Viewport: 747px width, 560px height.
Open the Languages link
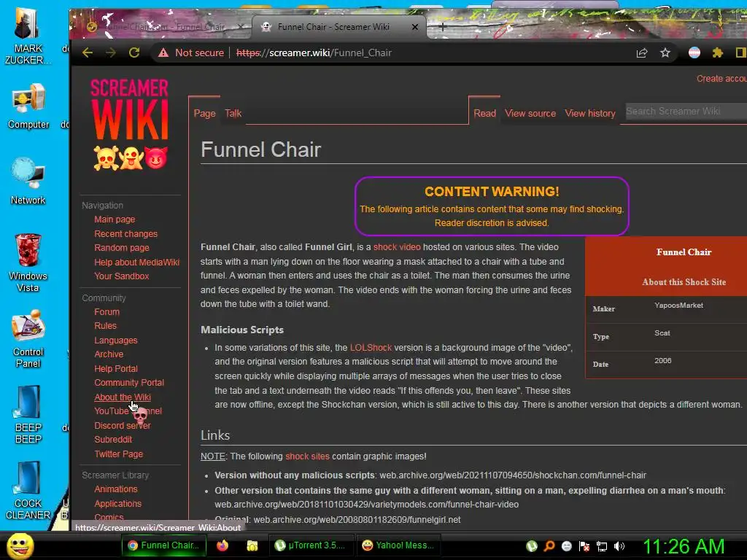(116, 341)
